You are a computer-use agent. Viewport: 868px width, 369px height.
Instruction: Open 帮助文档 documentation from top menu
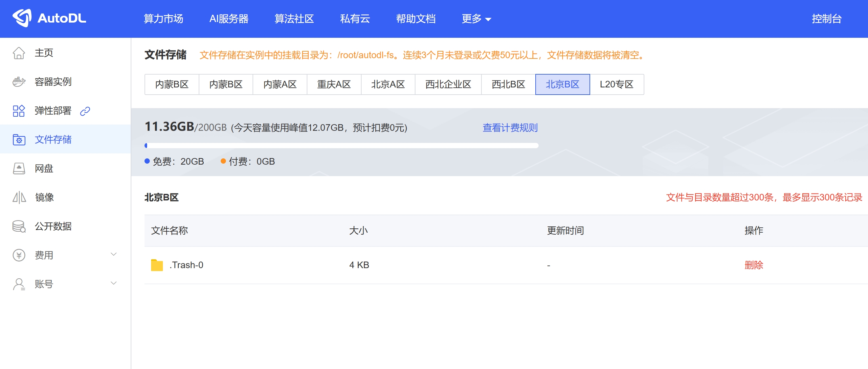coord(416,19)
